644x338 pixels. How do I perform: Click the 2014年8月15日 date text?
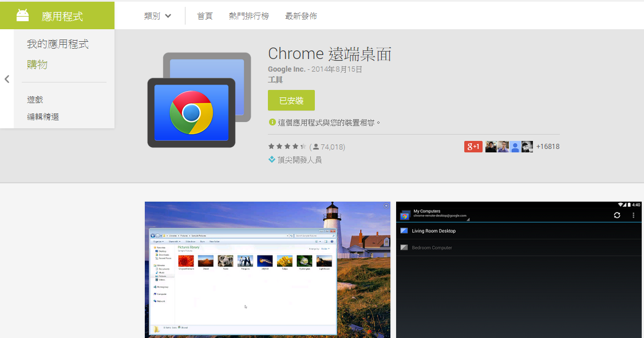337,69
